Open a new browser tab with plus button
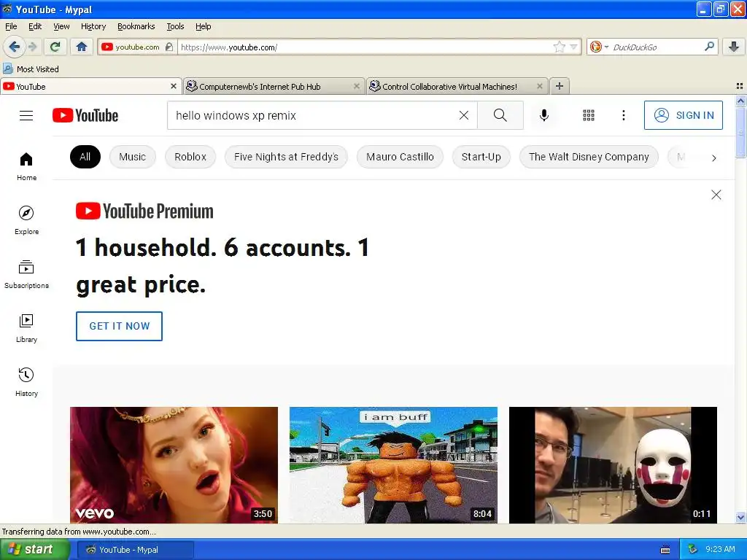747x560 pixels. click(x=560, y=86)
